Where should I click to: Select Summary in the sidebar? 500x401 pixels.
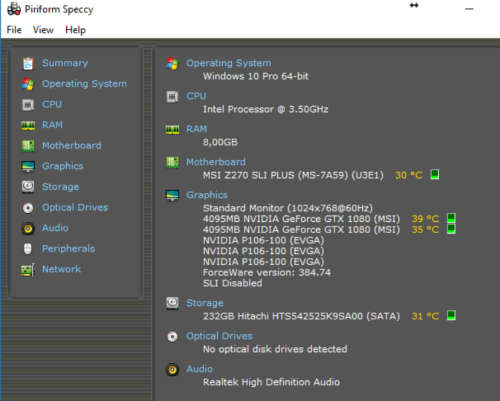click(x=65, y=63)
